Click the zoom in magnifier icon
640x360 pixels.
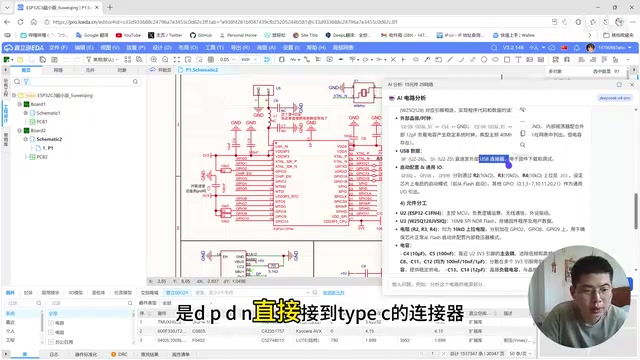(x=154, y=60)
